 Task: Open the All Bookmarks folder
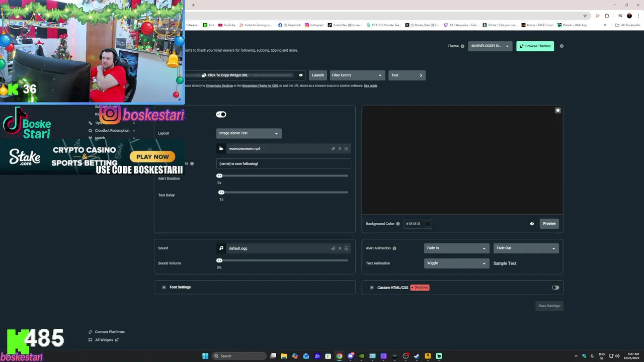[x=627, y=25]
